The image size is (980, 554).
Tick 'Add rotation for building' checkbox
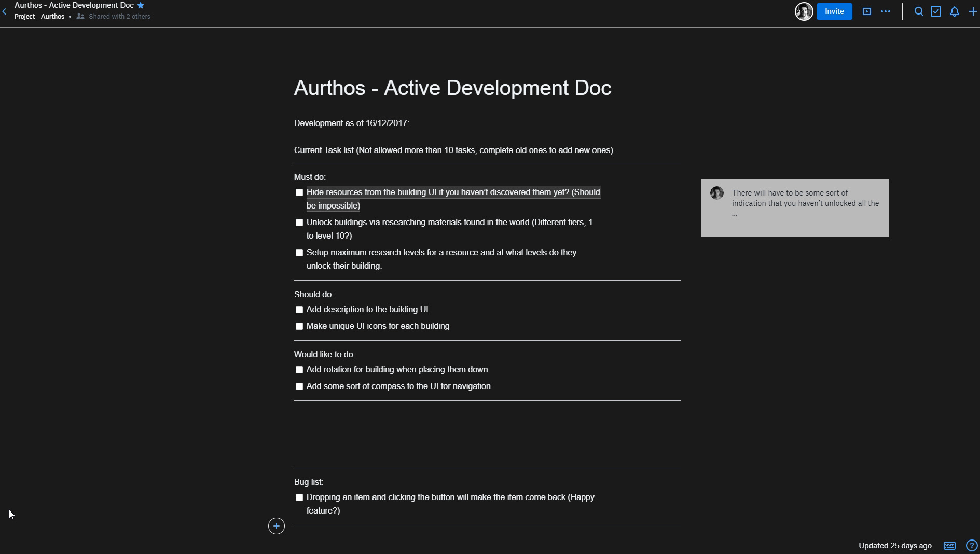click(x=299, y=370)
